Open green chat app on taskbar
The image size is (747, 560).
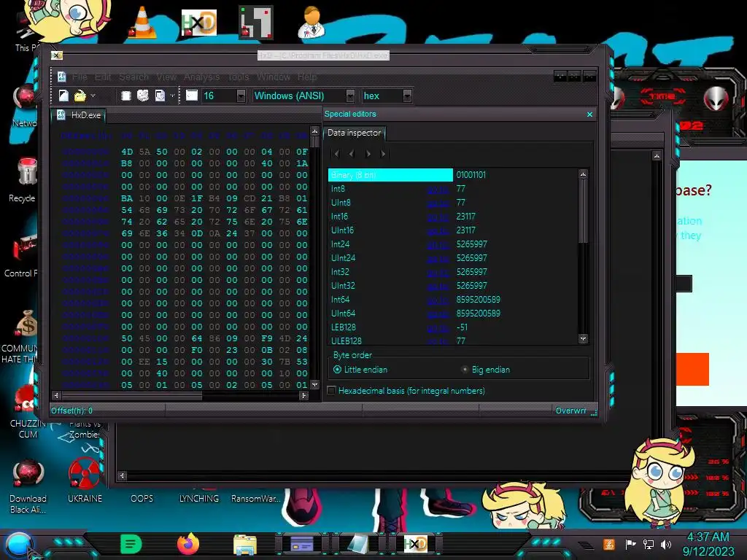pos(131,544)
